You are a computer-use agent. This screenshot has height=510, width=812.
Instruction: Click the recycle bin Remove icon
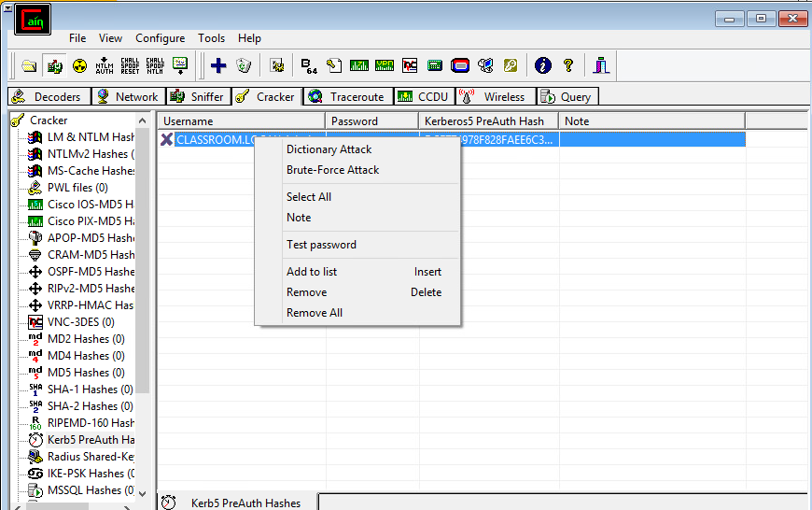pos(244,65)
